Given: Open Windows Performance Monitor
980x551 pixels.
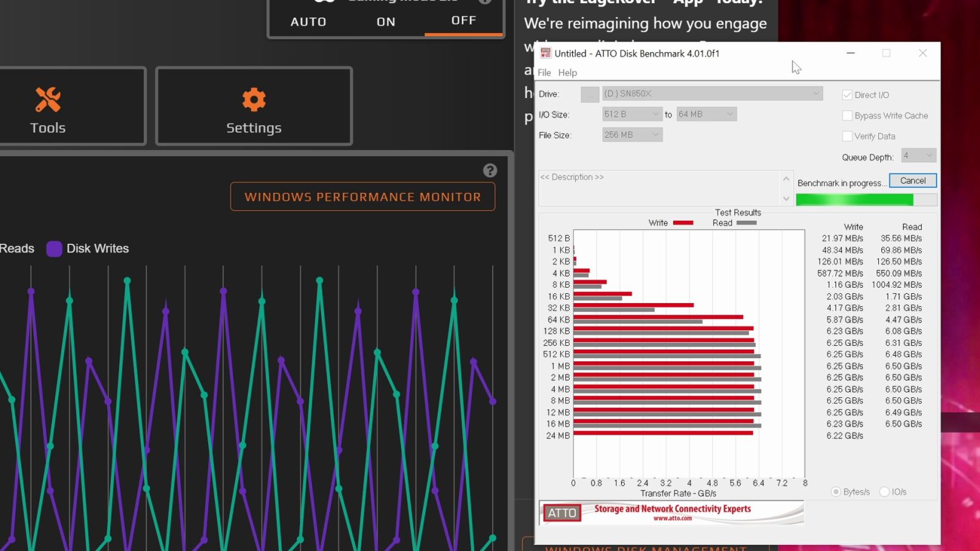Looking at the screenshot, I should (x=363, y=197).
